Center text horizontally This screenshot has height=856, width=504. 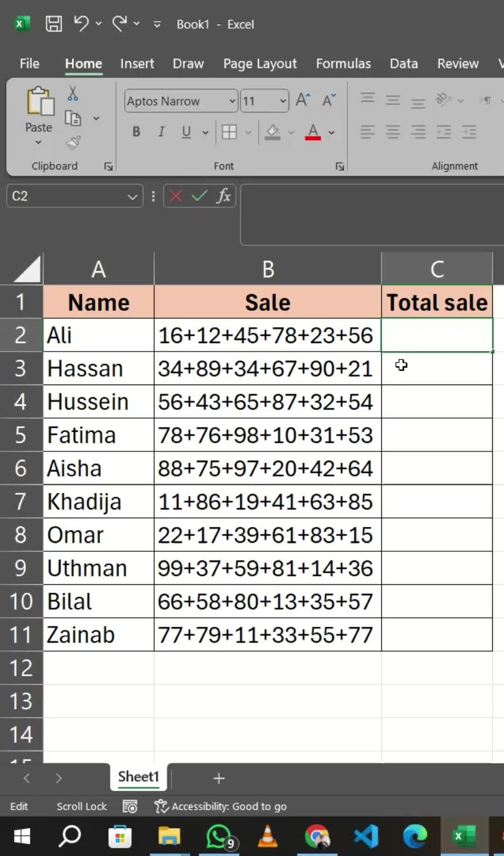(x=393, y=132)
